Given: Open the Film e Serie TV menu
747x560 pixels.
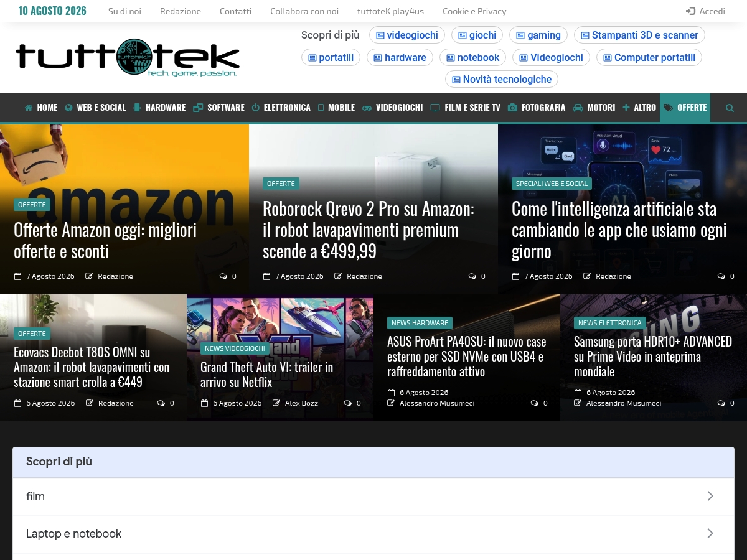Looking at the screenshot, I should point(465,108).
